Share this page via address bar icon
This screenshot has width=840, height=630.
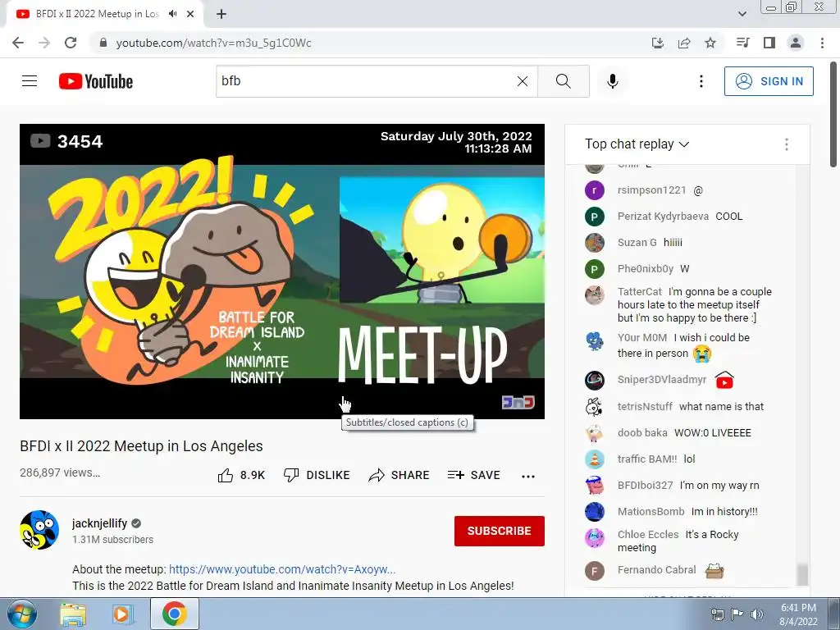click(x=684, y=43)
